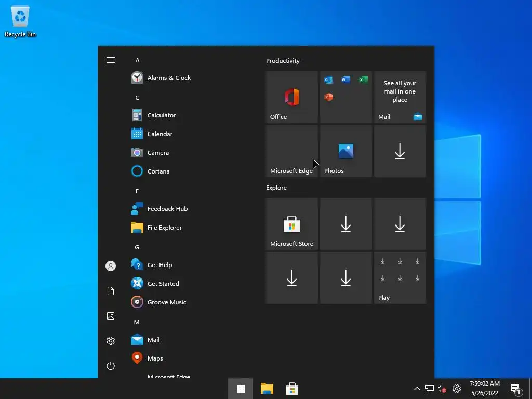Screen dimensions: 532x399
Task: Open the Microsoft Store tile
Action: point(292,224)
